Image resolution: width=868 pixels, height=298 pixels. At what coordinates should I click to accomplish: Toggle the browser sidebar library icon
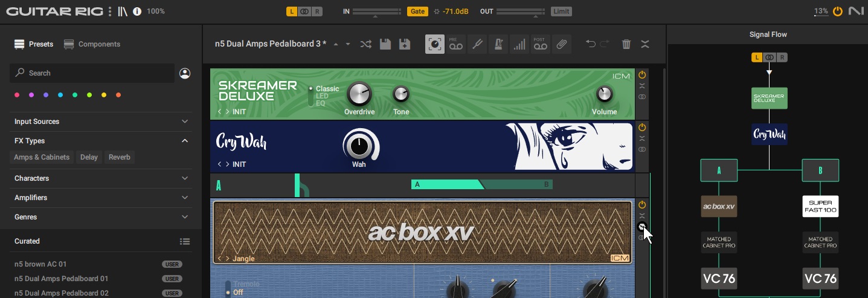pos(123,11)
